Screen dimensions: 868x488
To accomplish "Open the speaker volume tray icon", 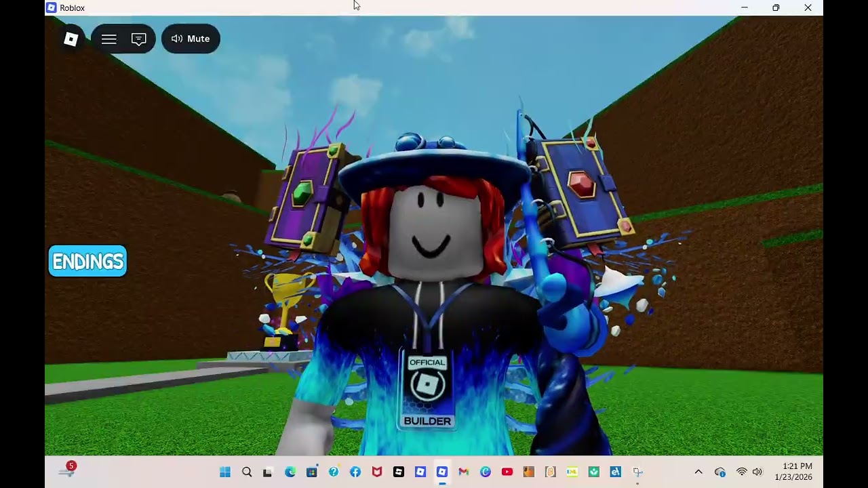I will point(757,472).
